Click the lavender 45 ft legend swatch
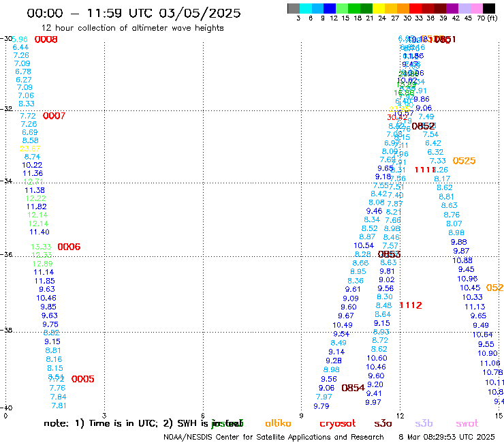504x443 pixels. click(x=464, y=8)
